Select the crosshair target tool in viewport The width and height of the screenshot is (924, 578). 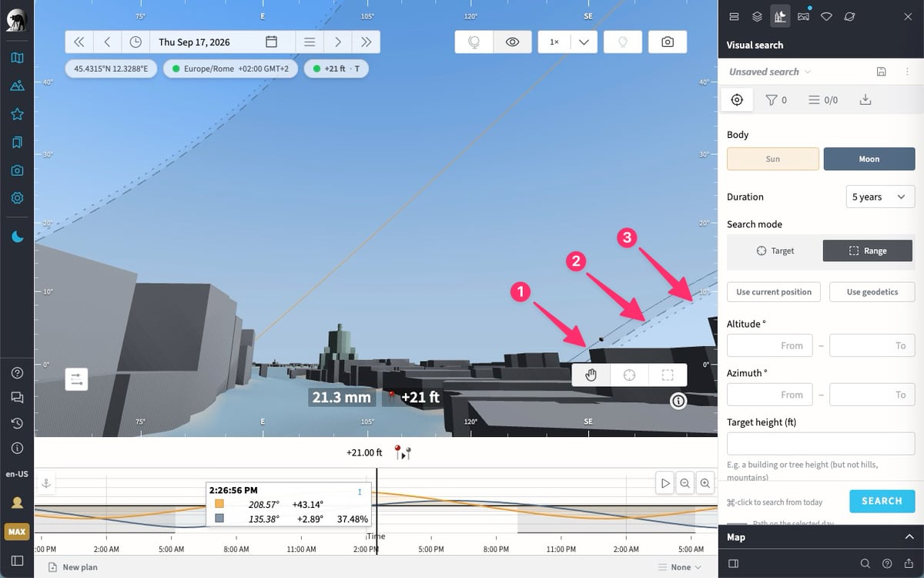pyautogui.click(x=629, y=375)
